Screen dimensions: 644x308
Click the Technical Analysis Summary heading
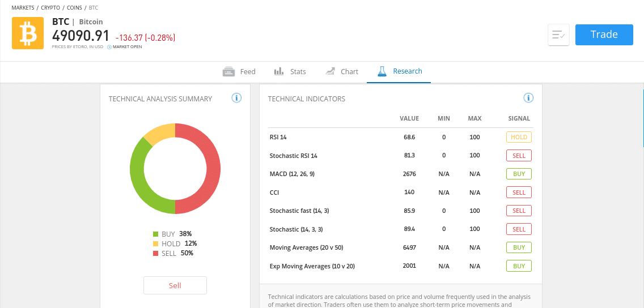click(x=160, y=99)
